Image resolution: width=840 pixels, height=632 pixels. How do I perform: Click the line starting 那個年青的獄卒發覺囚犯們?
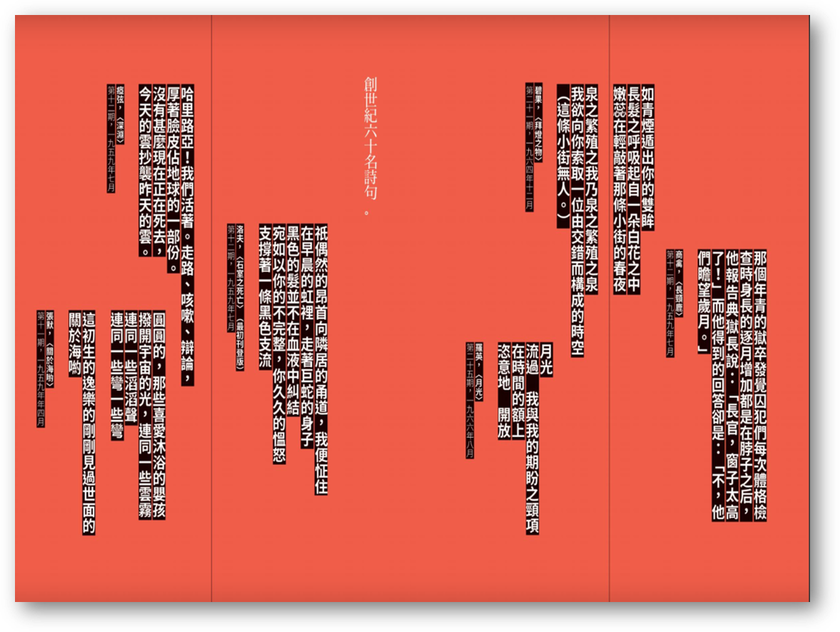tap(760, 386)
